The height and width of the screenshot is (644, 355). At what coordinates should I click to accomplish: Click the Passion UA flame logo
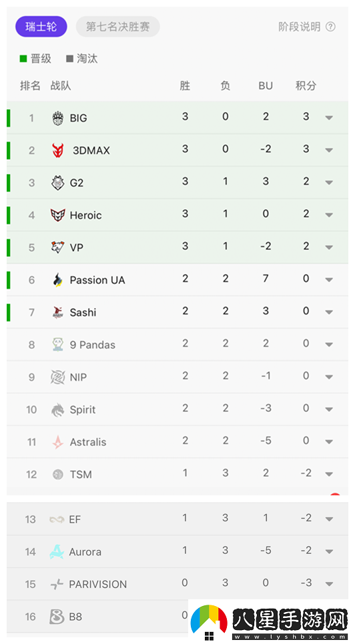tap(58, 280)
